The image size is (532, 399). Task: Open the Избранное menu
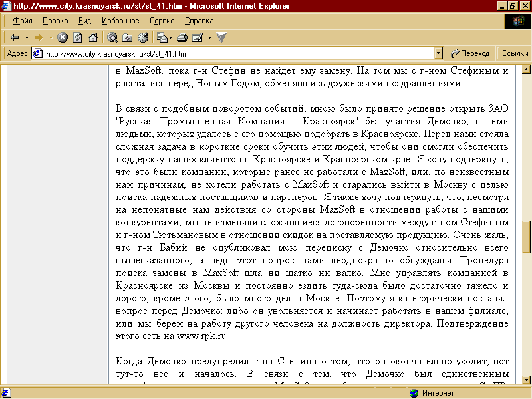tap(120, 21)
